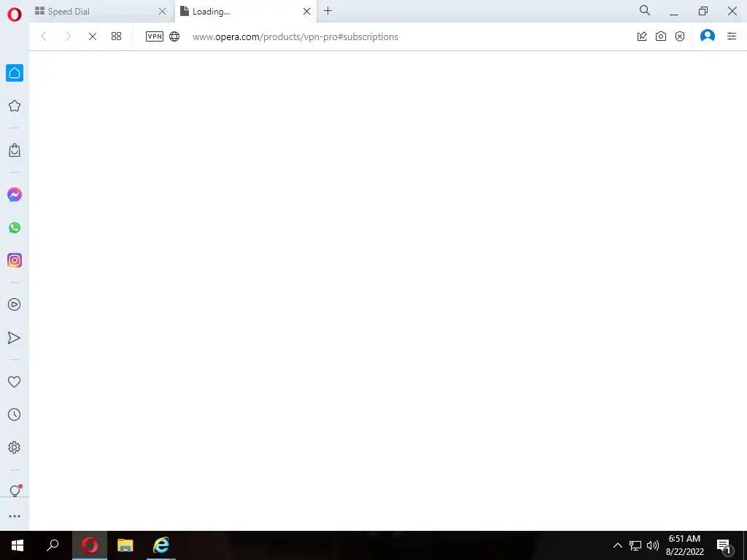
Task: Go back to the previous page
Action: click(44, 36)
